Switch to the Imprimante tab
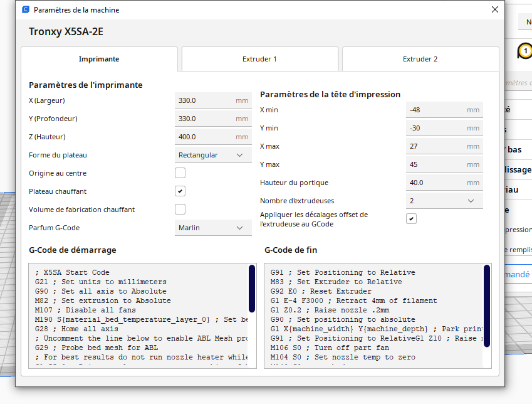This screenshot has width=532, height=404. [99, 59]
